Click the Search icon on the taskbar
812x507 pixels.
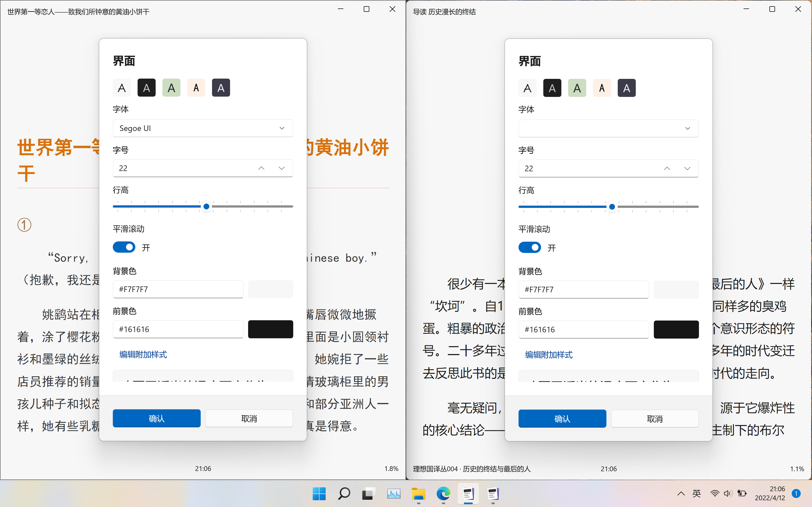pos(344,493)
